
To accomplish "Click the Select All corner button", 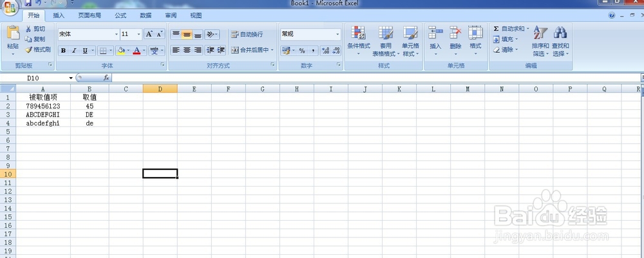I will (x=8, y=89).
